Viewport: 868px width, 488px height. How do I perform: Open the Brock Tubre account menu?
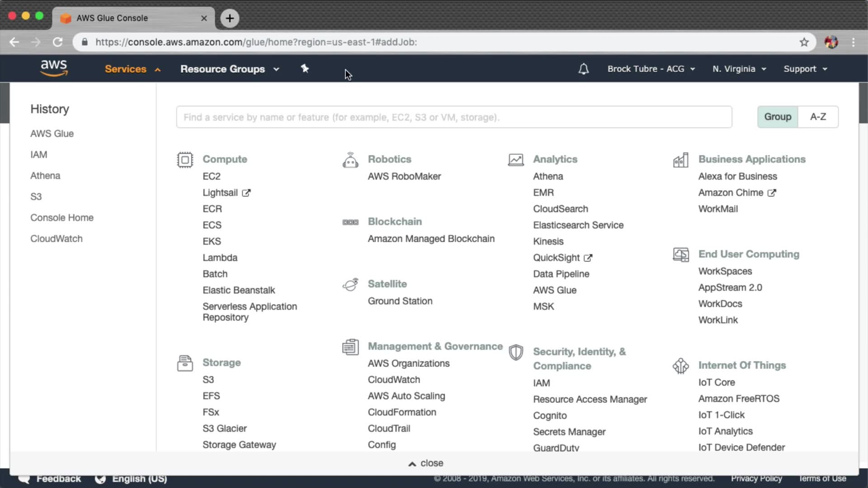click(651, 69)
